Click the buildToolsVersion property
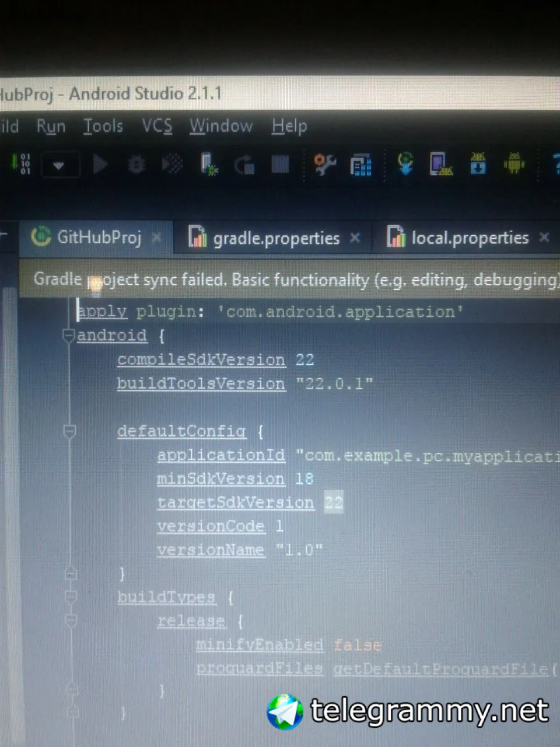560x747 pixels. (x=201, y=383)
